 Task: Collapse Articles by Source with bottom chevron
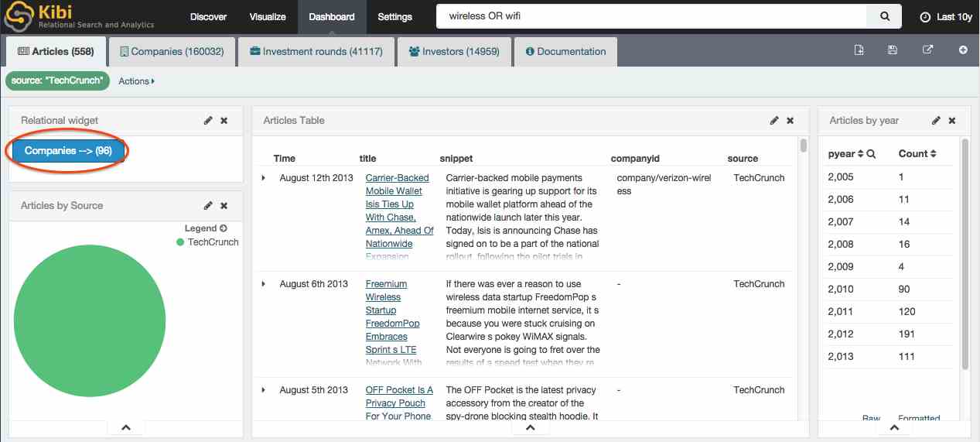coord(126,427)
